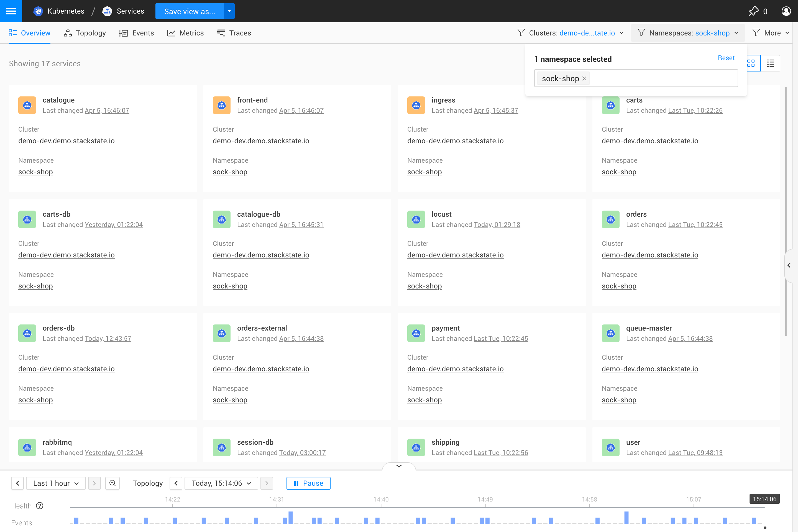
Task: Click the catalogue service icon
Action: [x=27, y=105]
